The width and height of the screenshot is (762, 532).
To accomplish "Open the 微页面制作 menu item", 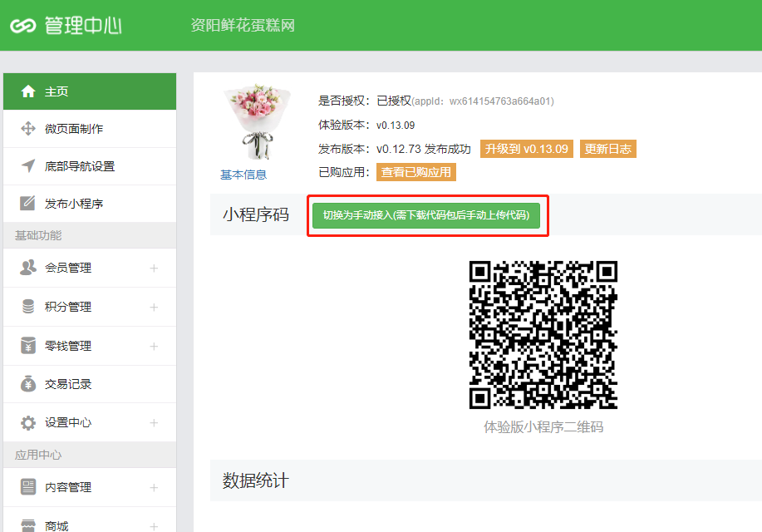I will click(90, 129).
